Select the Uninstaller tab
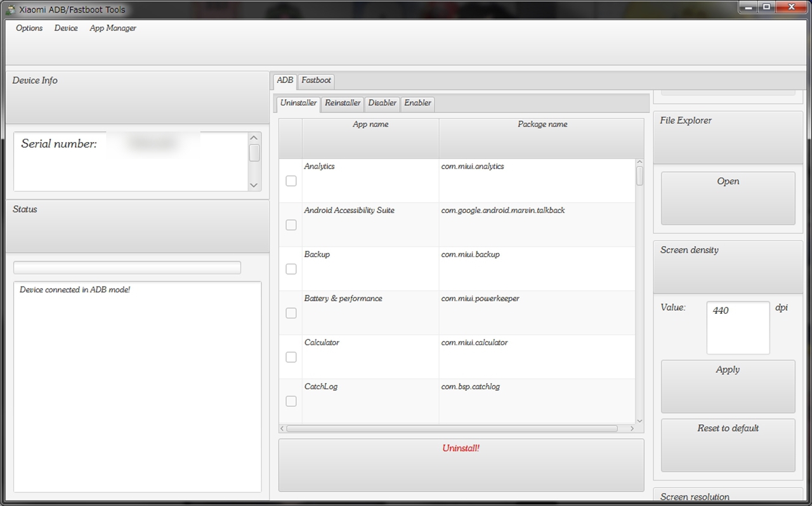 point(298,103)
